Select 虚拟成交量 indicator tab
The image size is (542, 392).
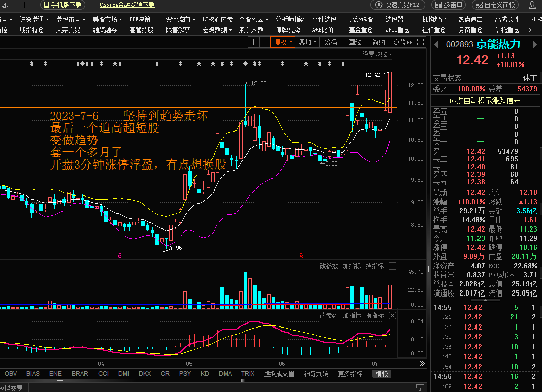[279, 374]
